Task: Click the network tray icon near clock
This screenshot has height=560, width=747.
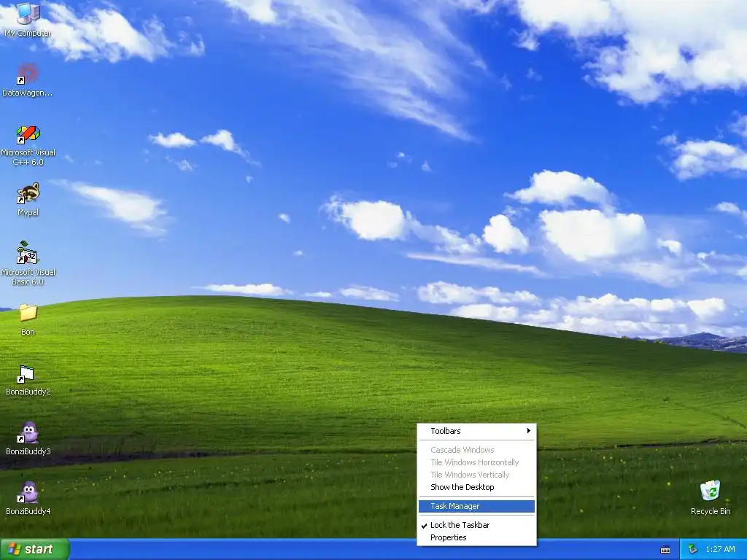Action: (x=692, y=550)
